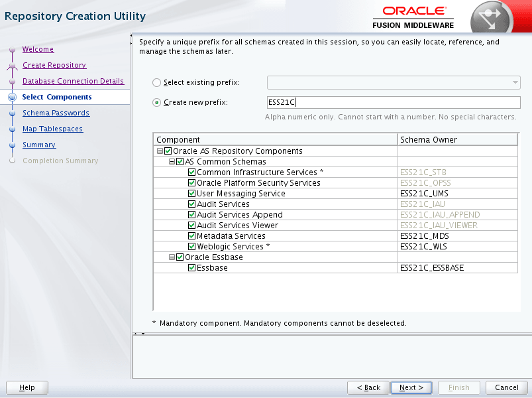The height and width of the screenshot is (398, 532).
Task: Uncheck the User Messaging Service checkbox
Action: [x=191, y=194]
